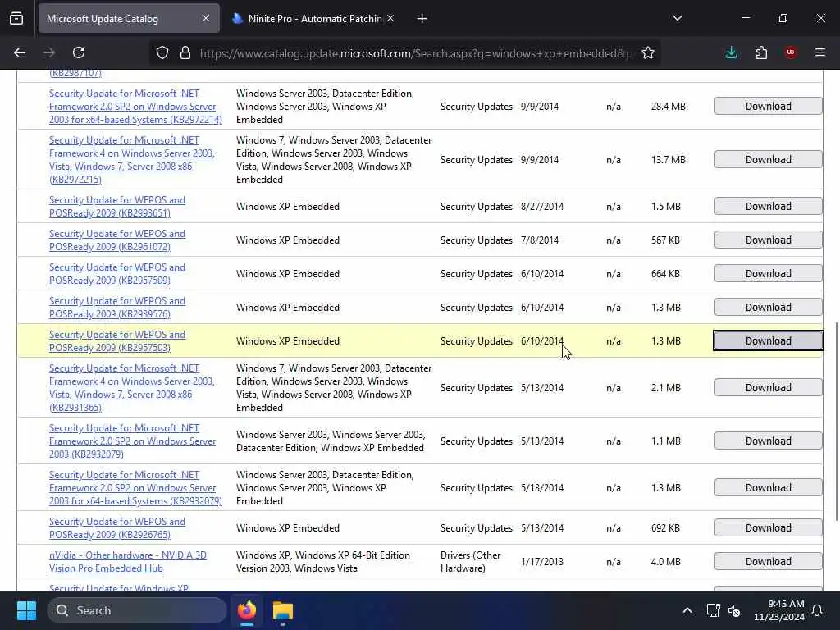Click the 7/8/2014 date cell
The image size is (840, 630).
(540, 240)
